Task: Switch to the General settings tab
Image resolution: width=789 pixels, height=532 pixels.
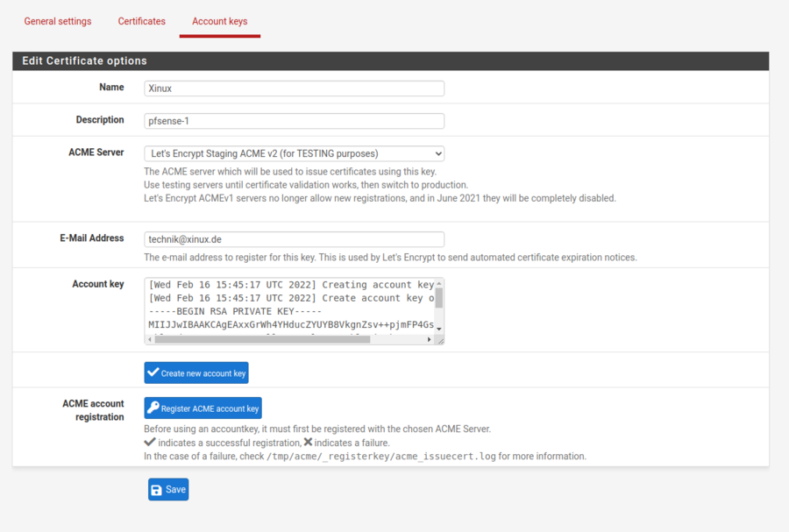Action: pos(57,20)
